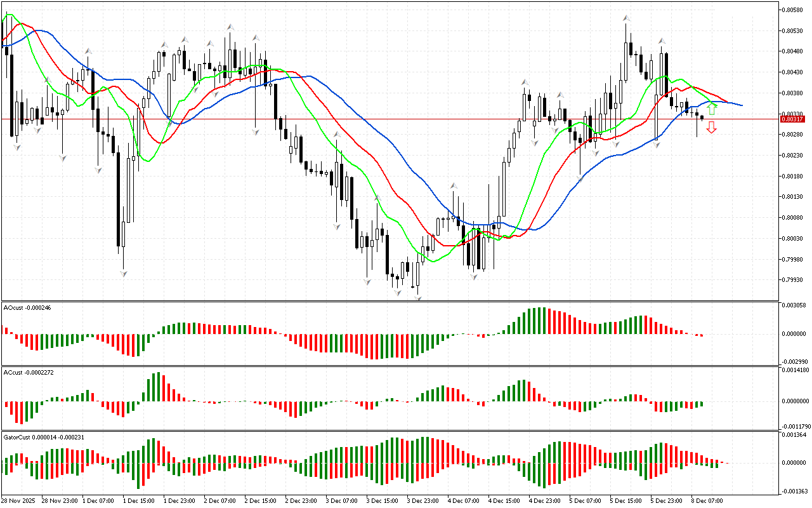Click the 3 Dec 15:00 time label
The image size is (812, 508).
tap(383, 501)
